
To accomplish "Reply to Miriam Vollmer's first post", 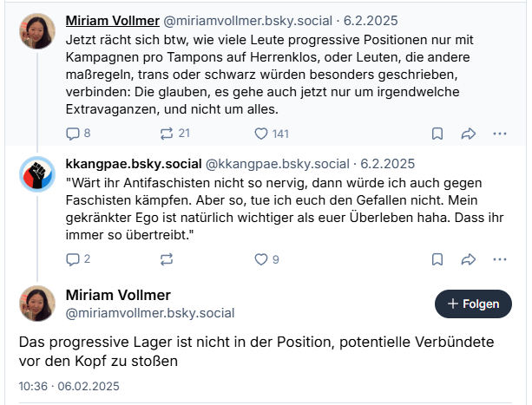I will 73,133.
